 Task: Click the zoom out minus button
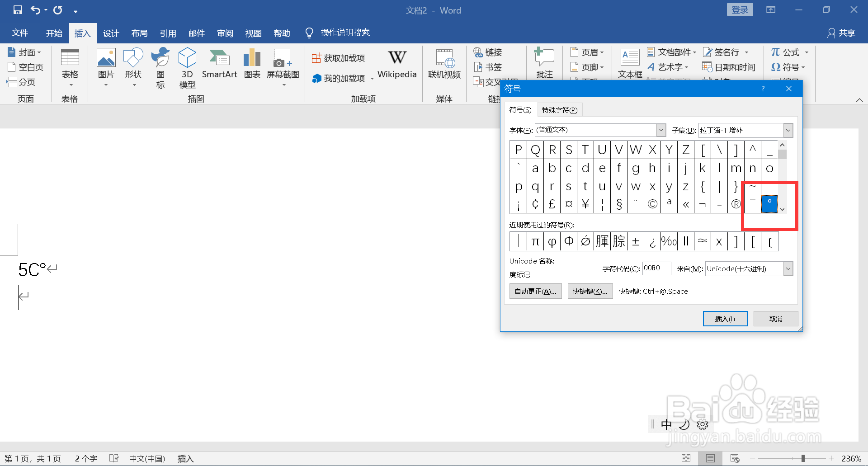tap(753, 458)
